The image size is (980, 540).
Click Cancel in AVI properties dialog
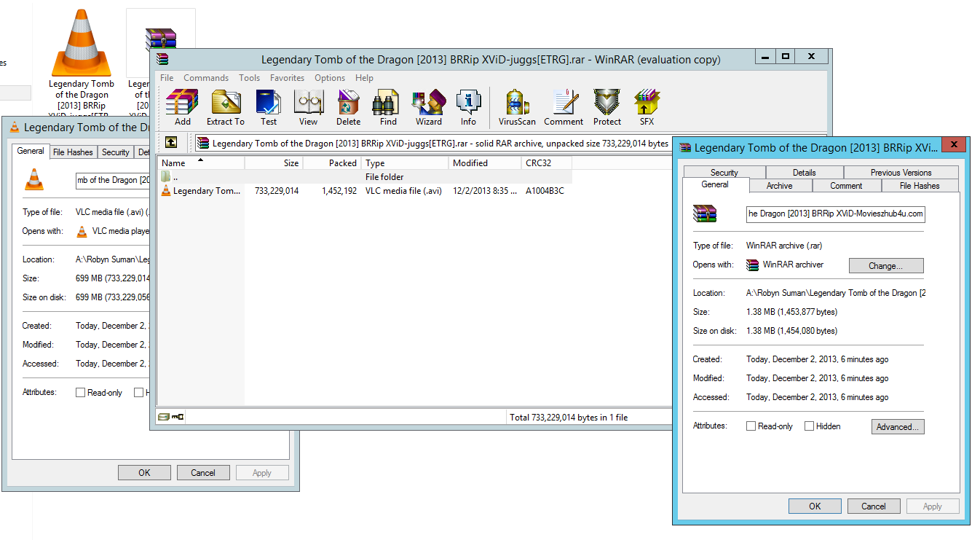203,472
